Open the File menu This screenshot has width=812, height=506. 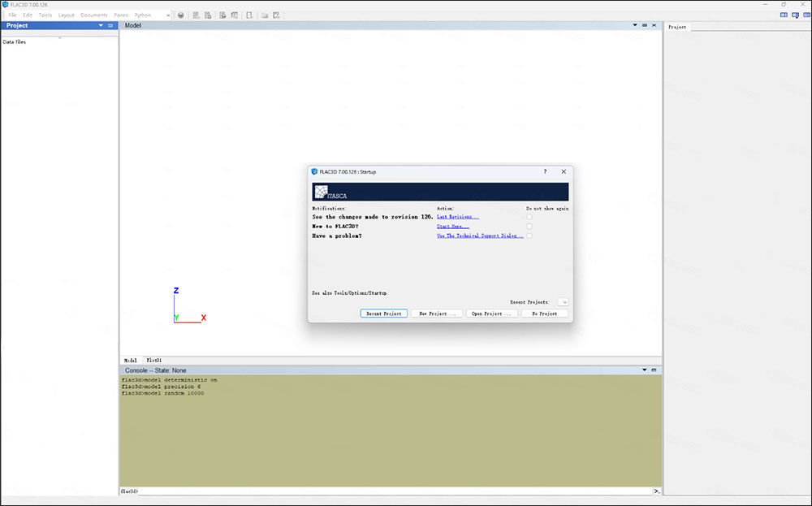[12, 15]
